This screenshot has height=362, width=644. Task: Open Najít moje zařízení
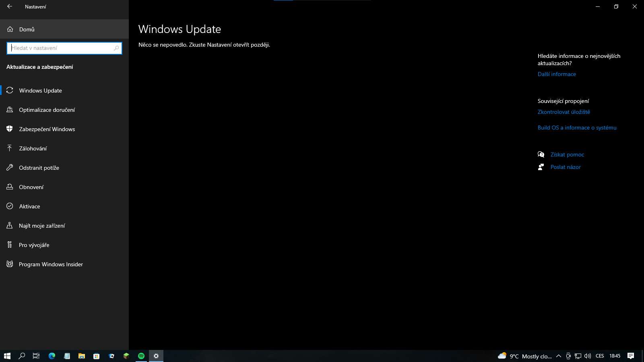coord(42,226)
